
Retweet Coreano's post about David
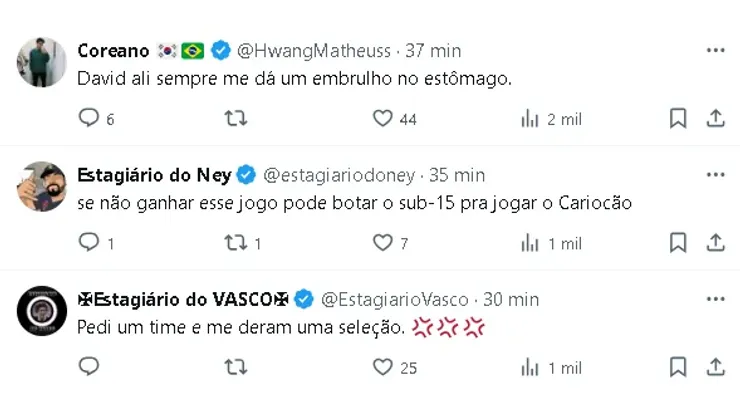235,118
